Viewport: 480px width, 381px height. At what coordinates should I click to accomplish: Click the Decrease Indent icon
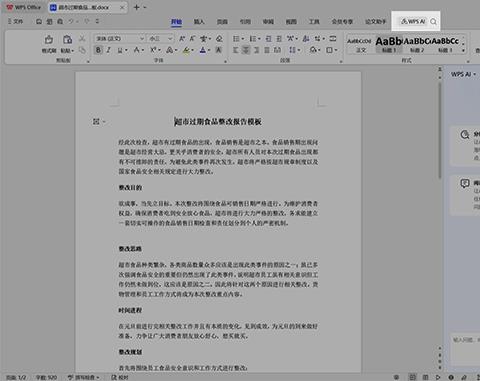pyautogui.click(x=269, y=39)
